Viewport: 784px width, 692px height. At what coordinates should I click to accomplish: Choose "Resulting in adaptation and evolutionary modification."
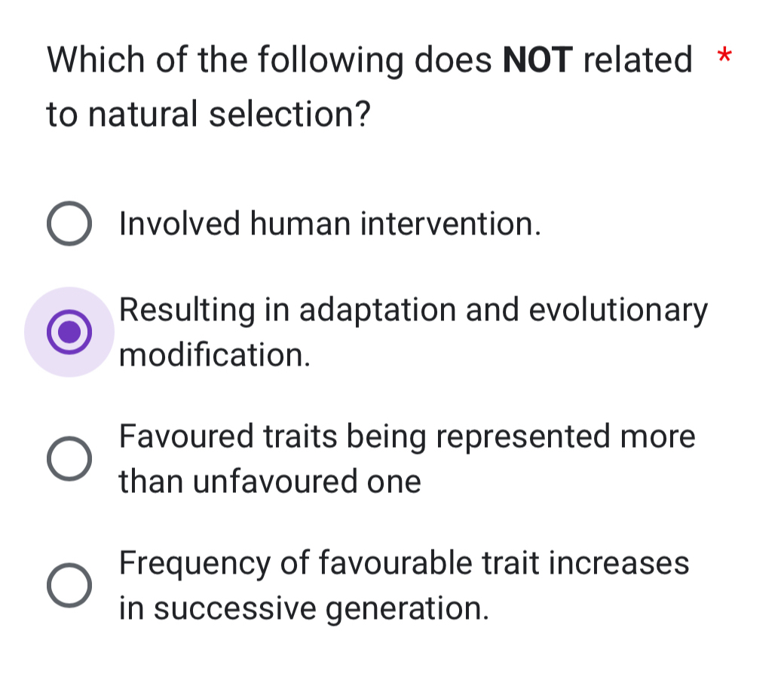pos(70,332)
